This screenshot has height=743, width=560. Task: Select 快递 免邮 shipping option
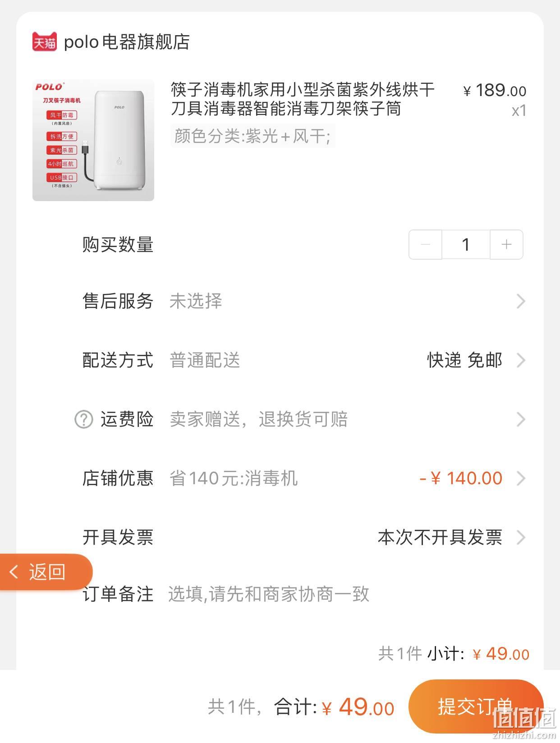click(464, 360)
